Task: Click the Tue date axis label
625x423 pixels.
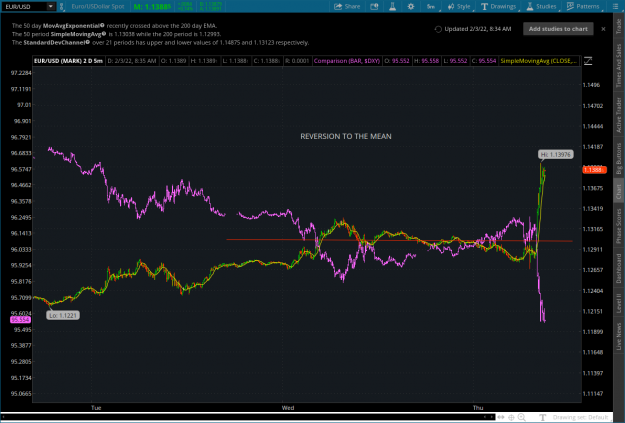Action: click(x=96, y=407)
